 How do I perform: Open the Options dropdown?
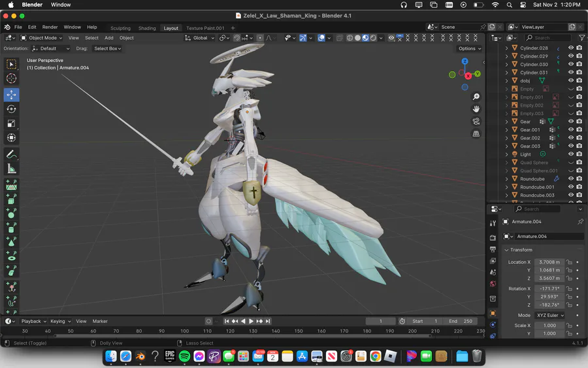469,48
